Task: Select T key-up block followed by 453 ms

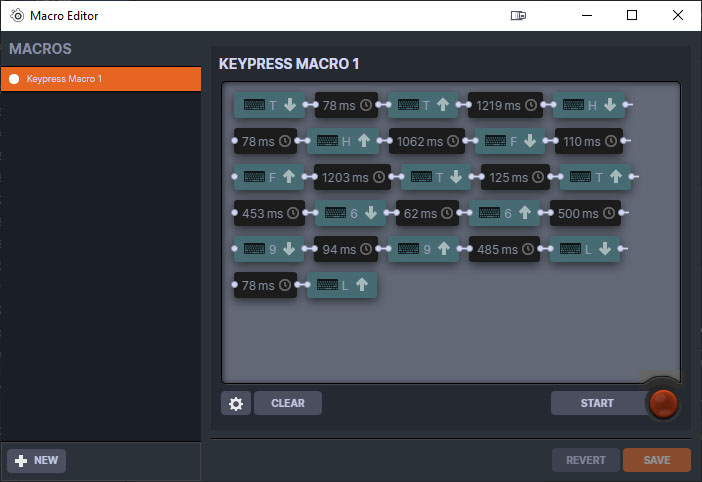Action: [x=595, y=177]
